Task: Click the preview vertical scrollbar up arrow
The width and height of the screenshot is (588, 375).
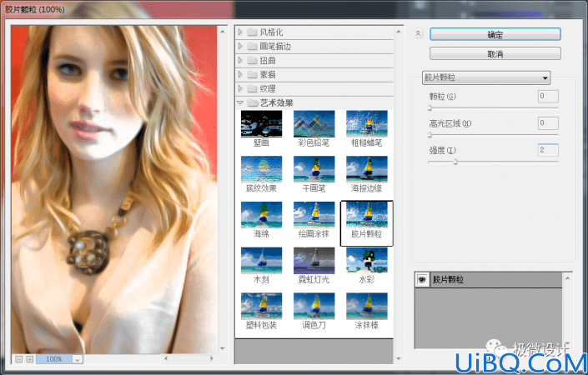Action: click(x=223, y=32)
